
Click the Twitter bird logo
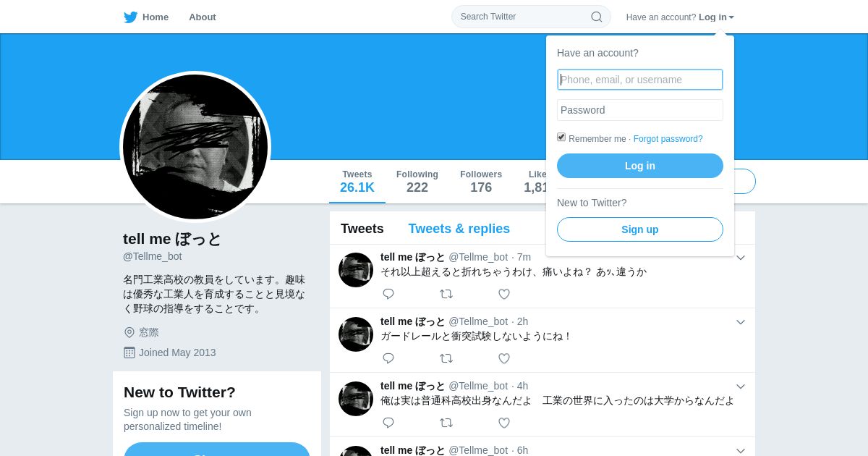point(130,17)
